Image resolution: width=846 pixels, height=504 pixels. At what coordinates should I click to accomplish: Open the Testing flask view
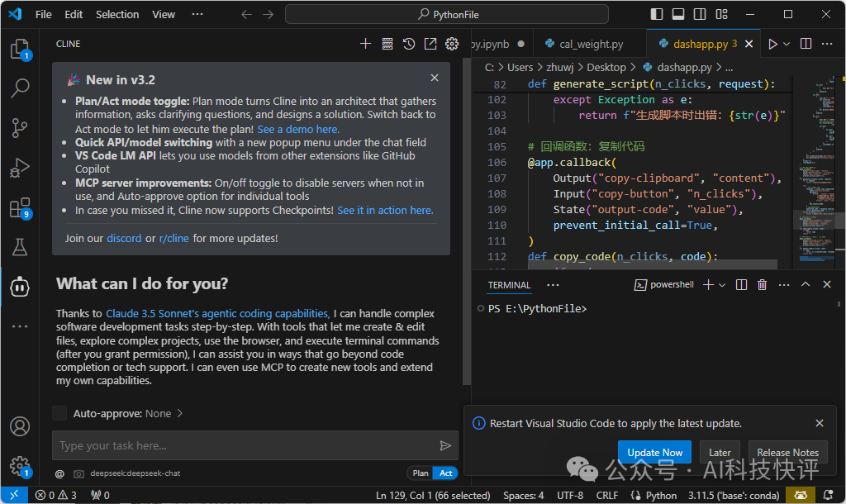(x=20, y=247)
